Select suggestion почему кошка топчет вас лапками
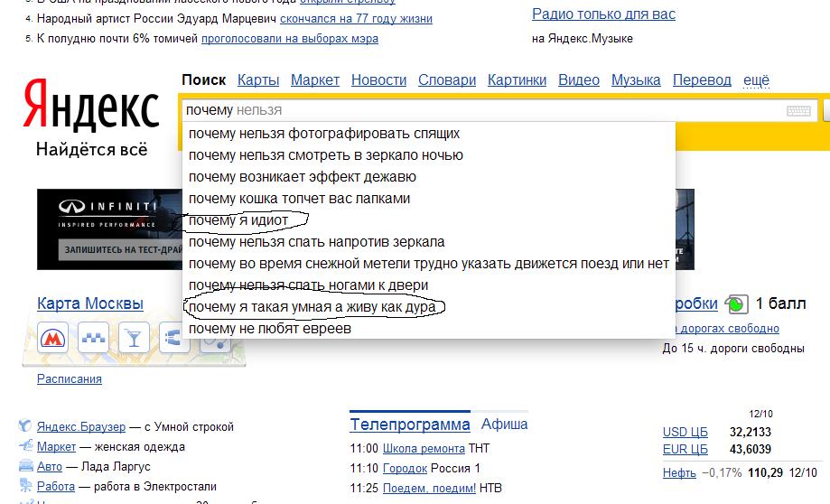 (429, 199)
